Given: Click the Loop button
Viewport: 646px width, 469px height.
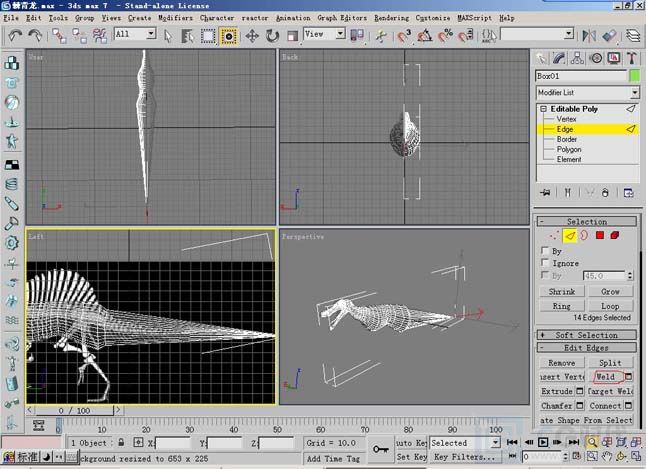Looking at the screenshot, I should tap(610, 306).
